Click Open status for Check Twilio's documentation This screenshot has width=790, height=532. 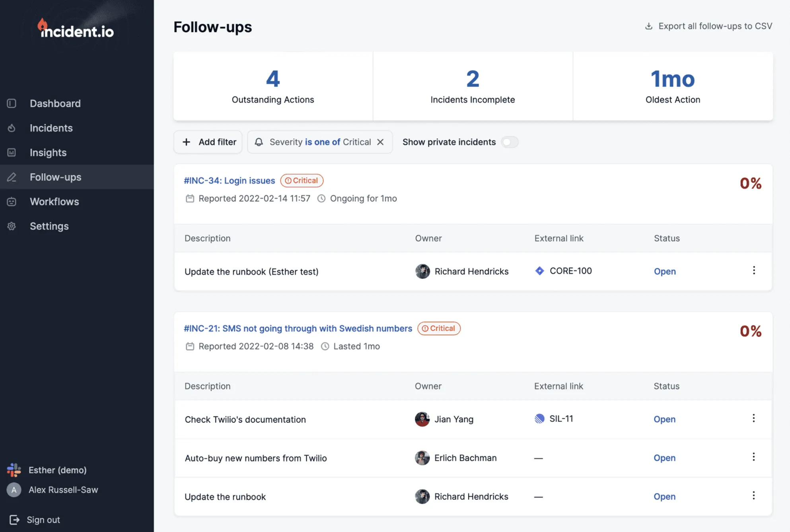pos(664,419)
